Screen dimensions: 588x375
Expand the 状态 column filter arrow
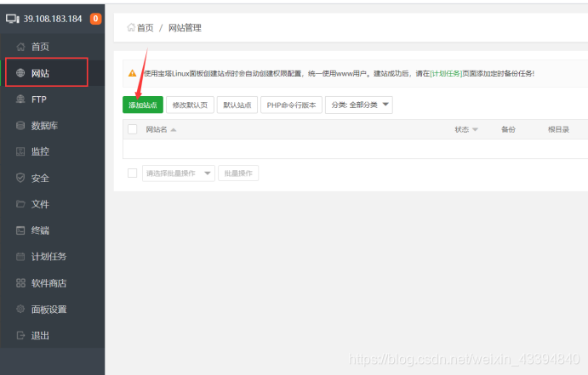[x=475, y=129]
